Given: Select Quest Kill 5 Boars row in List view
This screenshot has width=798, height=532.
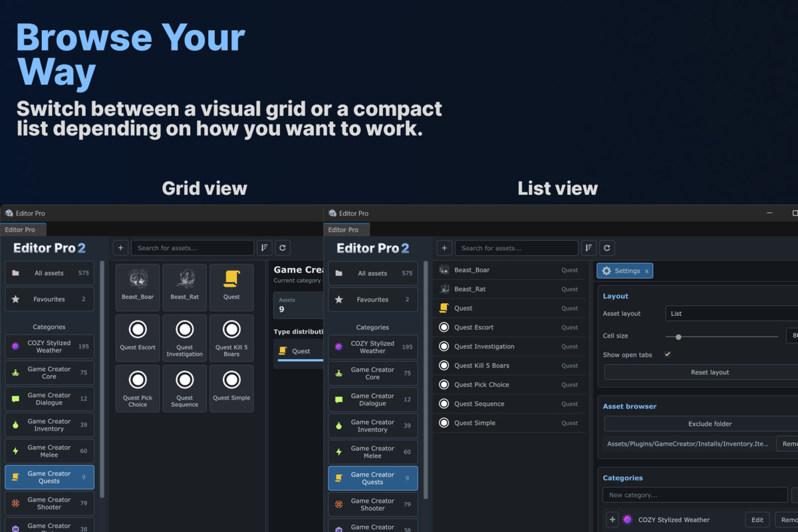Looking at the screenshot, I should (509, 366).
